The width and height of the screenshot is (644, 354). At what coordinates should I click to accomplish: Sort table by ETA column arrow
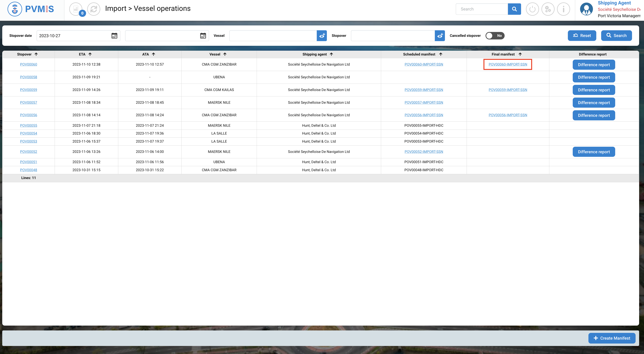pyautogui.click(x=90, y=54)
